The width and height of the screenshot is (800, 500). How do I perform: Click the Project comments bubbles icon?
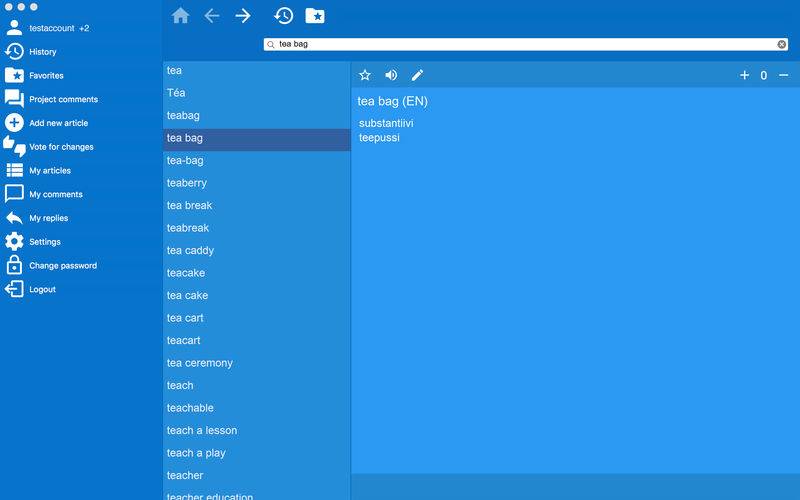[x=14, y=99]
